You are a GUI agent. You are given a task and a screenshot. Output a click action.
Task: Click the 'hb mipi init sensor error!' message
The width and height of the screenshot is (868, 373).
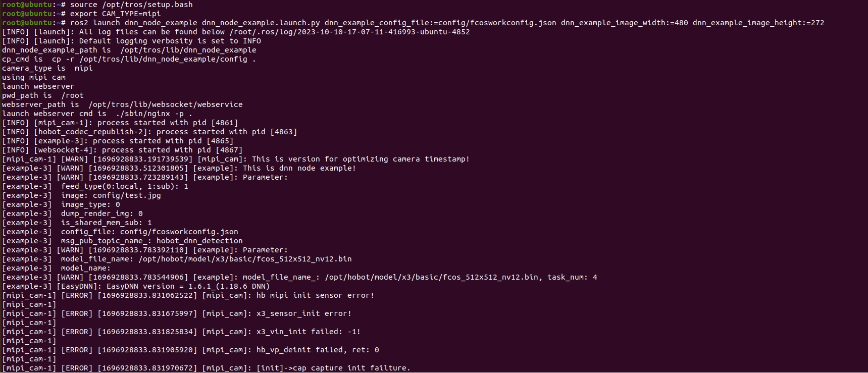[315, 295]
